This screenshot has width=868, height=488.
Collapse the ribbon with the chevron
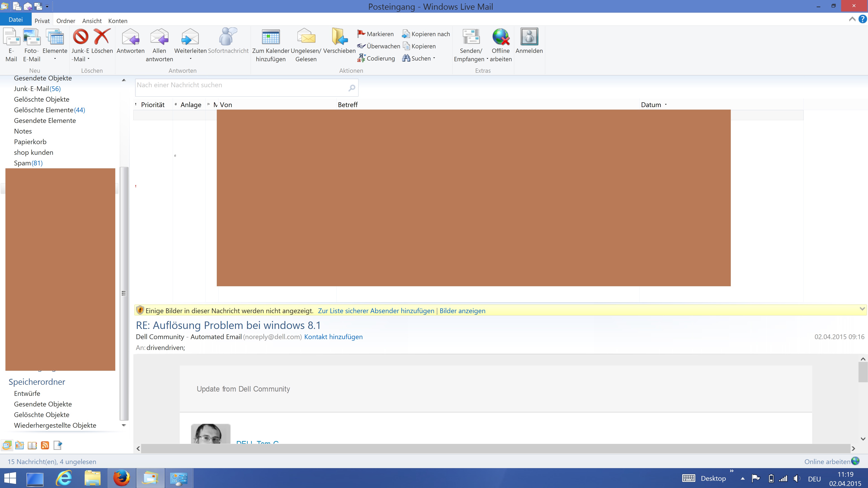(852, 19)
